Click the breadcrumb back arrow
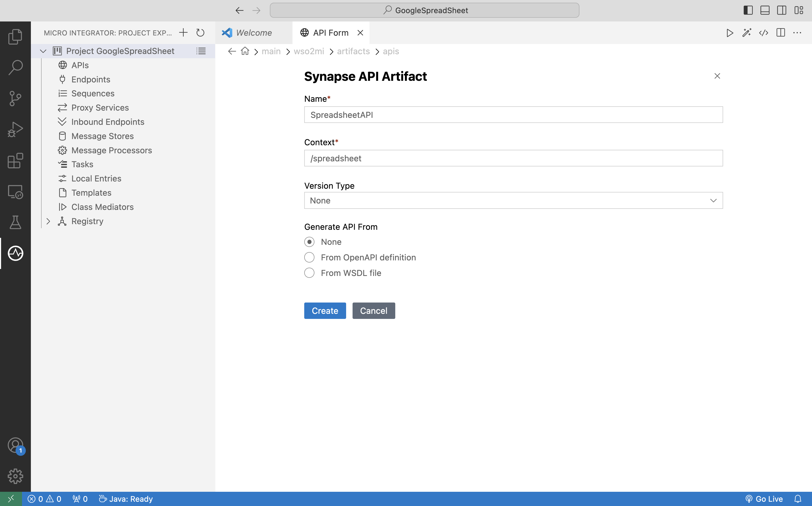The image size is (812, 506). tap(232, 51)
